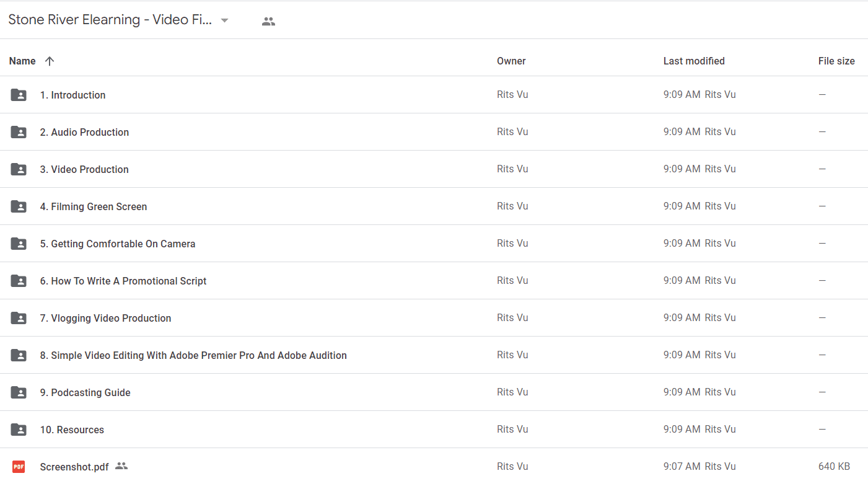Image resolution: width=868 pixels, height=481 pixels.
Task: Toggle sort direction arrow next to Name
Action: (x=50, y=61)
